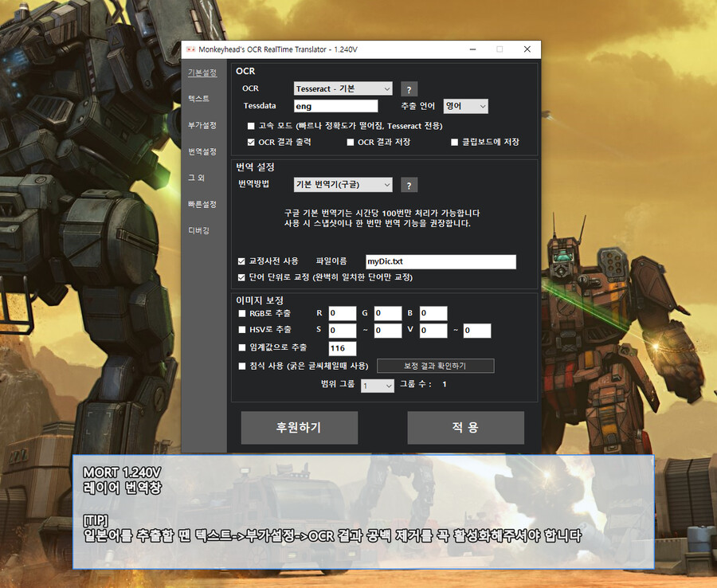Click the S minimum value field

click(343, 330)
